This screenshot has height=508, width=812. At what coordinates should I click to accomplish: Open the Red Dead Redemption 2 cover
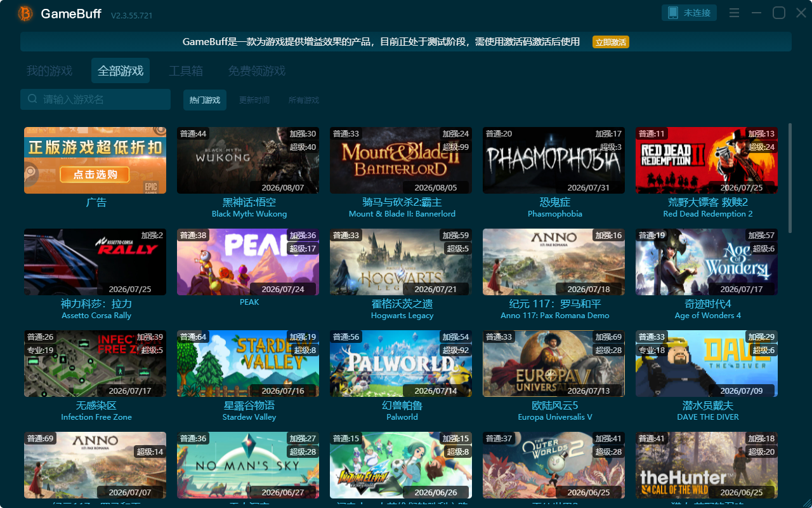pyautogui.click(x=707, y=160)
